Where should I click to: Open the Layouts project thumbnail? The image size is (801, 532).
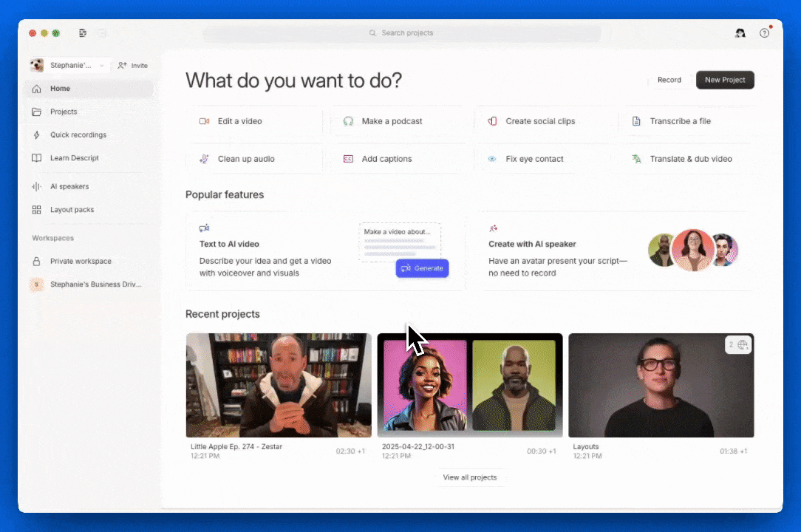[x=661, y=385]
